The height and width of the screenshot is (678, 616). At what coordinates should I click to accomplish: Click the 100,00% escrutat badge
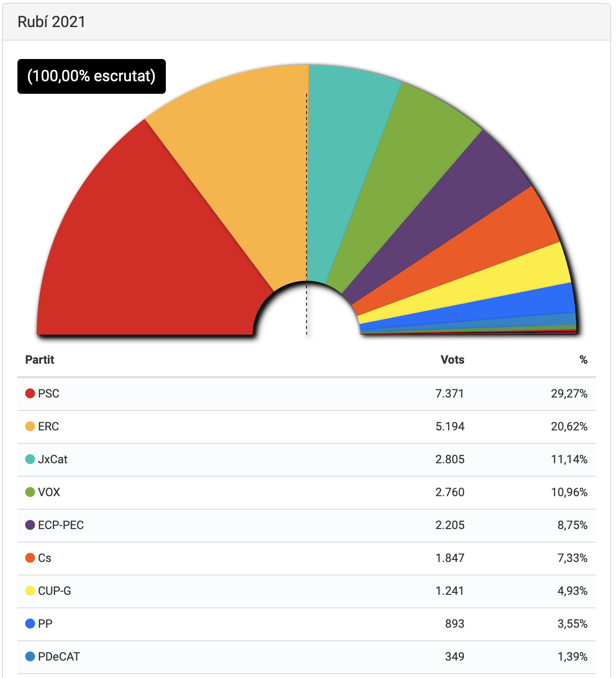[x=91, y=76]
